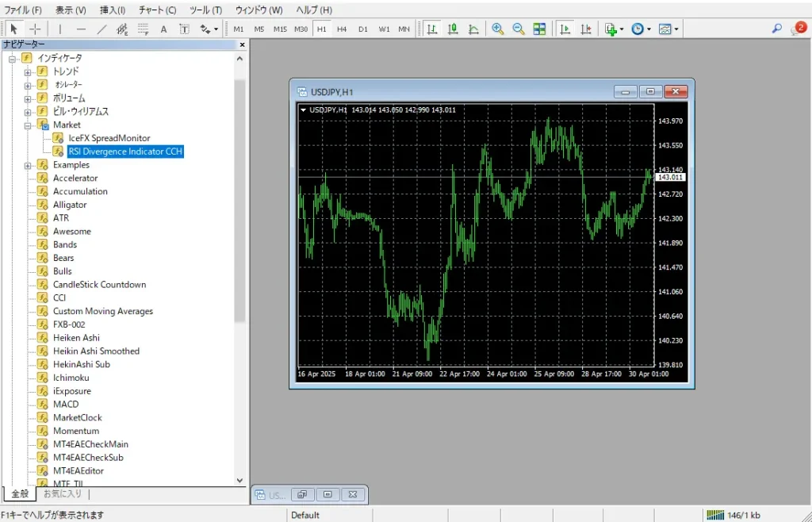Select the Alligator indicator
The height and width of the screenshot is (522, 812).
70,205
